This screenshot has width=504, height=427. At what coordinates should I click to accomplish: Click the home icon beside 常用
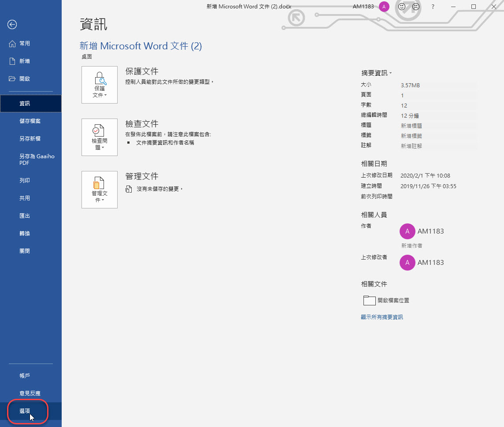coord(12,44)
